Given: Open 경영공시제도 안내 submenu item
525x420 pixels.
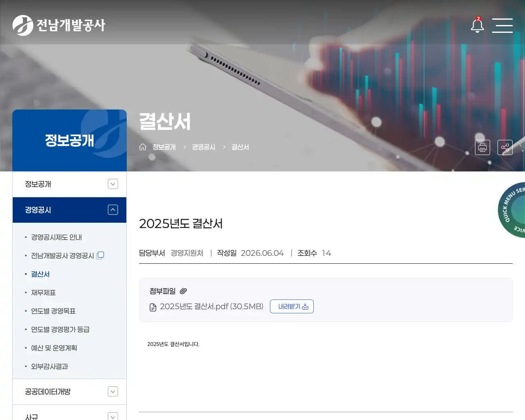Looking at the screenshot, I should [x=56, y=237].
